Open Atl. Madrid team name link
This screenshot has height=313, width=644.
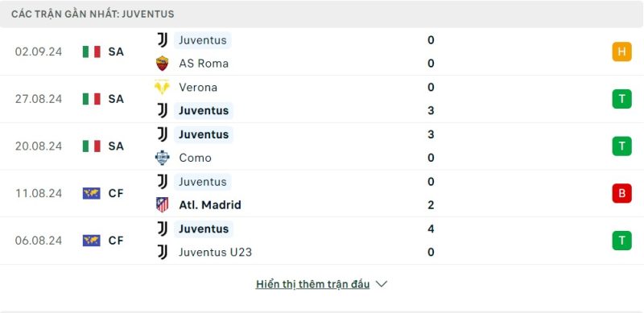coord(210,205)
